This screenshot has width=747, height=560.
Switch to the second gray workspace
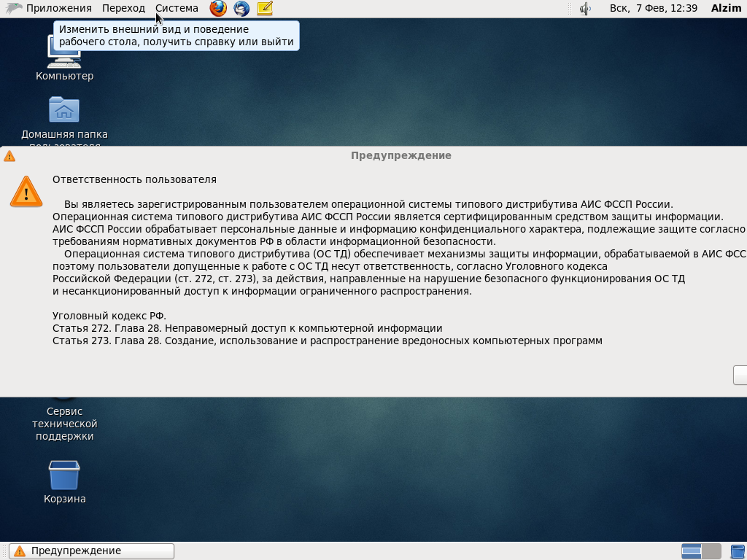tap(711, 551)
